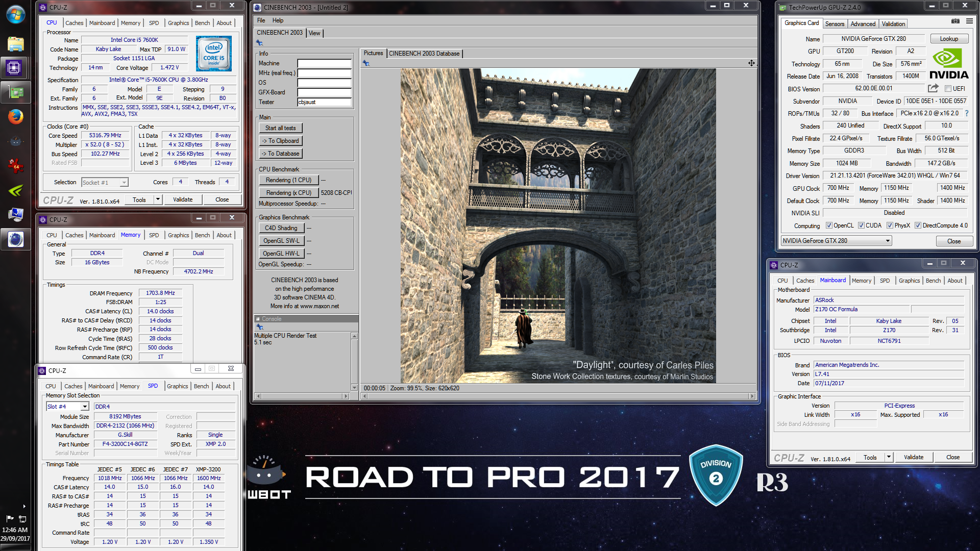This screenshot has width=980, height=551.
Task: Click the pin icon under the Pictures tab
Action: coord(366,63)
